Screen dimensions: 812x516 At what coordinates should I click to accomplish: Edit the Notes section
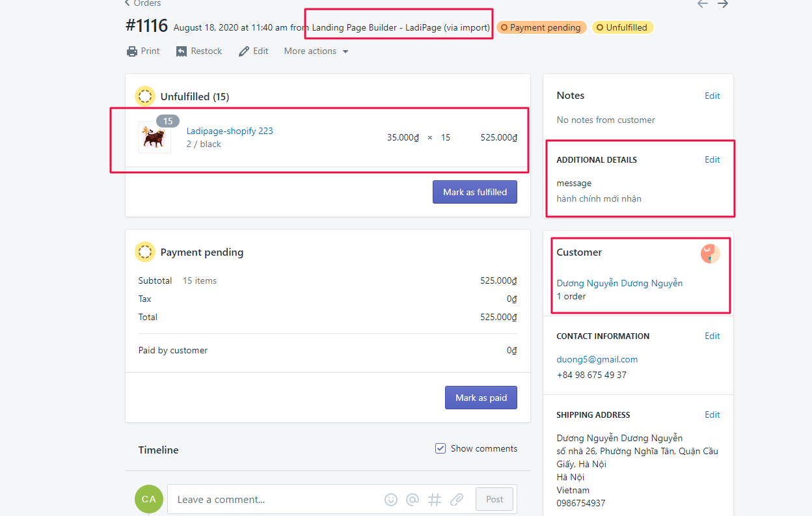(x=712, y=96)
